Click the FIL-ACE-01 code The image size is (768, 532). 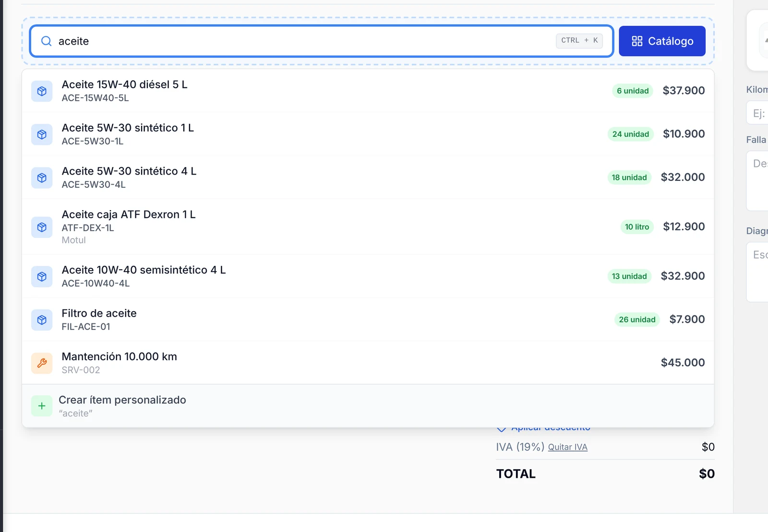coord(86,327)
